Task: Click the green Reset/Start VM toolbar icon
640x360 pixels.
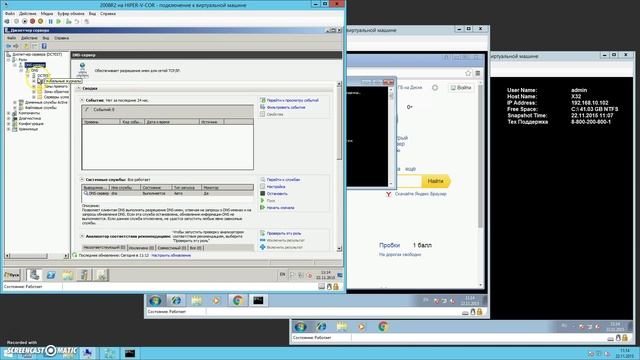Action: [x=59, y=21]
